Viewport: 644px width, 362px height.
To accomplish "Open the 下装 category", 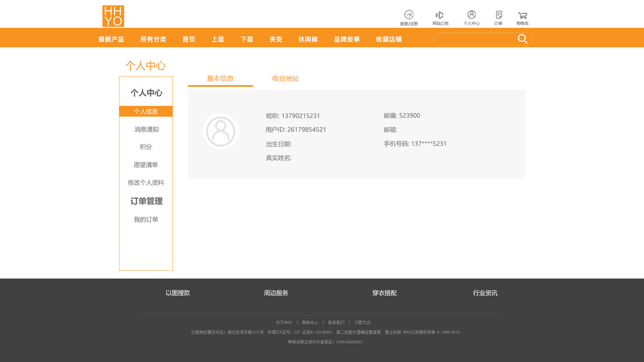I will point(247,39).
